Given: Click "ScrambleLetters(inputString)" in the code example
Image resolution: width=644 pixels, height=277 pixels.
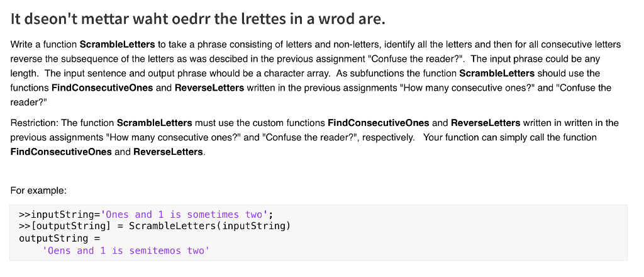Looking at the screenshot, I should [x=209, y=226].
